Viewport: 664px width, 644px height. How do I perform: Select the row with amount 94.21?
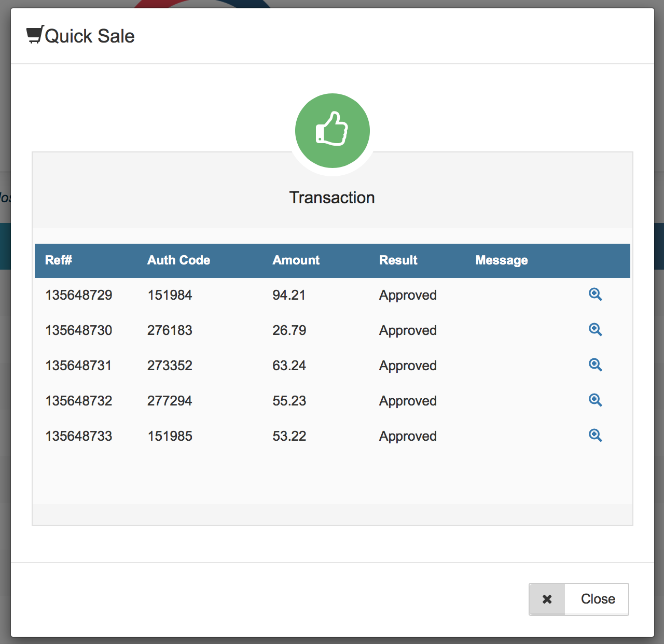point(289,295)
